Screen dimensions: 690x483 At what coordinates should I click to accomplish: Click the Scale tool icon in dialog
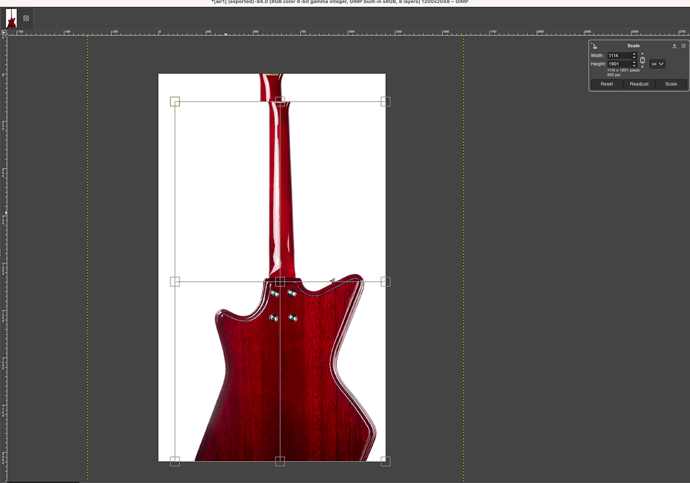point(594,46)
